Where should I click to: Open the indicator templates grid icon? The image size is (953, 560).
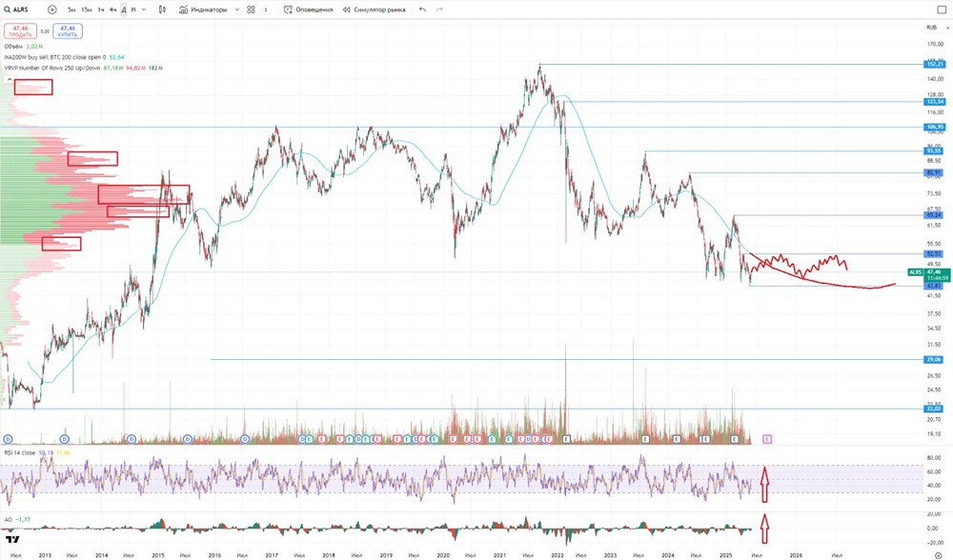point(251,10)
